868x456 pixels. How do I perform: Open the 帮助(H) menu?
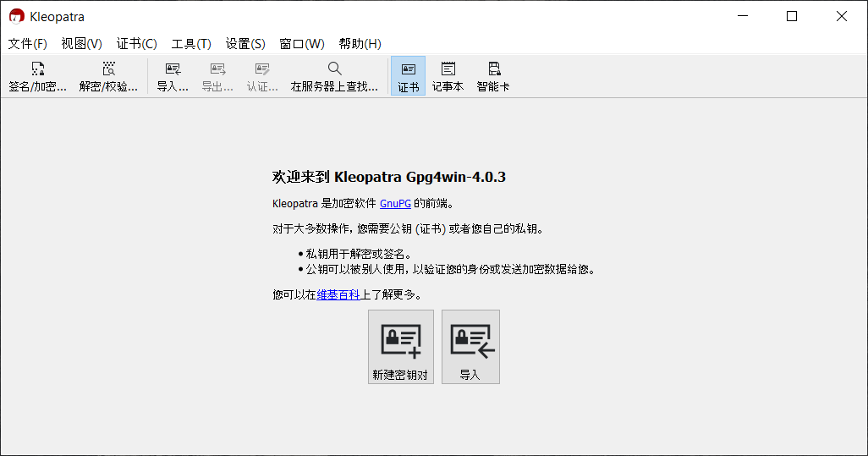(360, 44)
